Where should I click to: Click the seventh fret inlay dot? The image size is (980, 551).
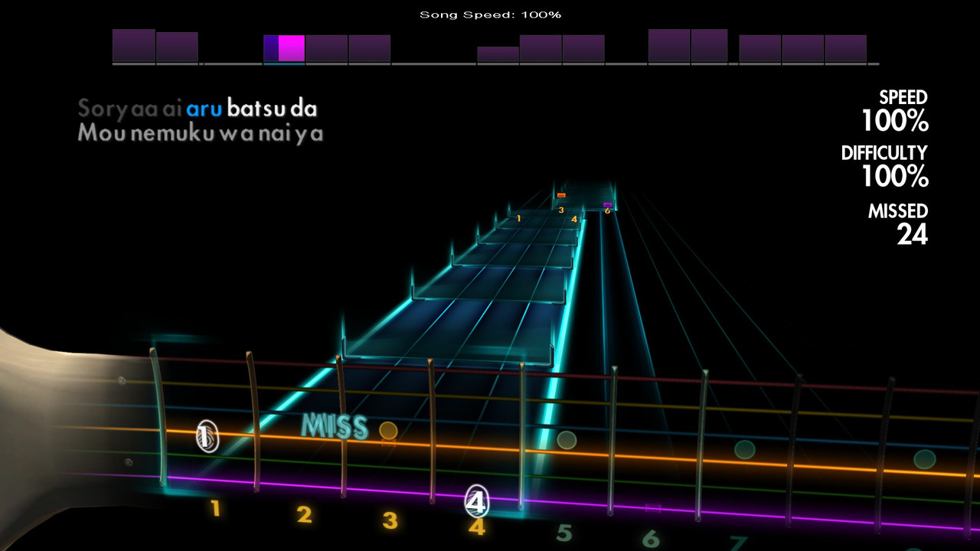(744, 449)
